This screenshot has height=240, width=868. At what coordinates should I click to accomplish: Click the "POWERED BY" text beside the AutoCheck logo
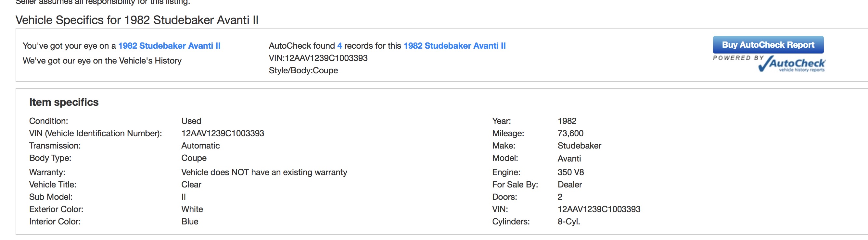[738, 58]
